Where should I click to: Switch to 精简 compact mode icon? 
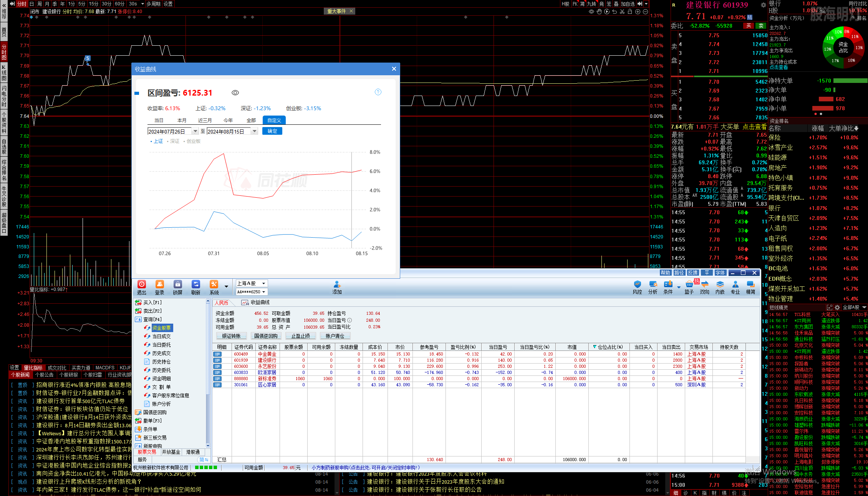coord(750,287)
